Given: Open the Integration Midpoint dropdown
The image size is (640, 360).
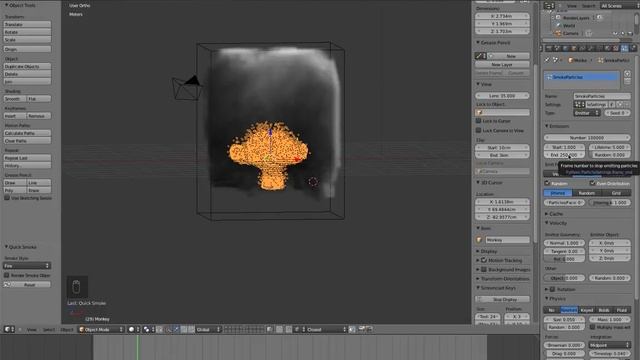Looking at the screenshot, I should (610, 345).
